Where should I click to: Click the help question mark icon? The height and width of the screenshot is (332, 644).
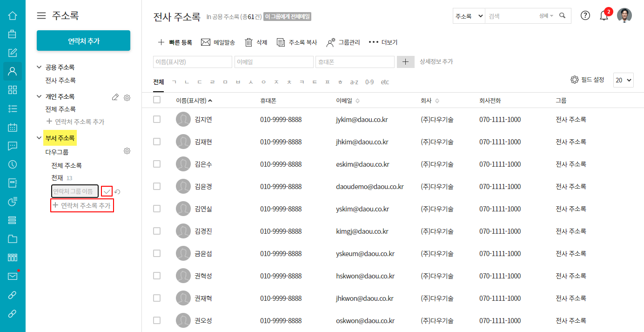click(x=585, y=15)
